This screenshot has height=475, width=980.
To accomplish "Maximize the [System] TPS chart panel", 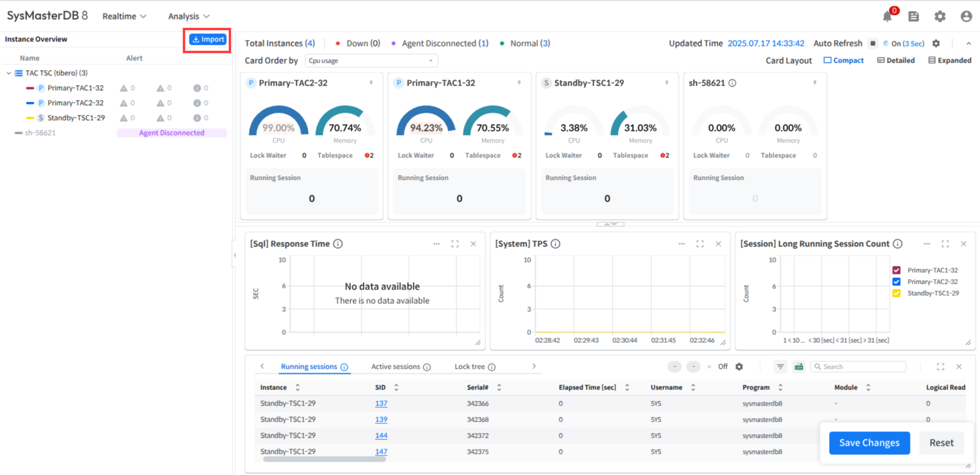I will (700, 244).
